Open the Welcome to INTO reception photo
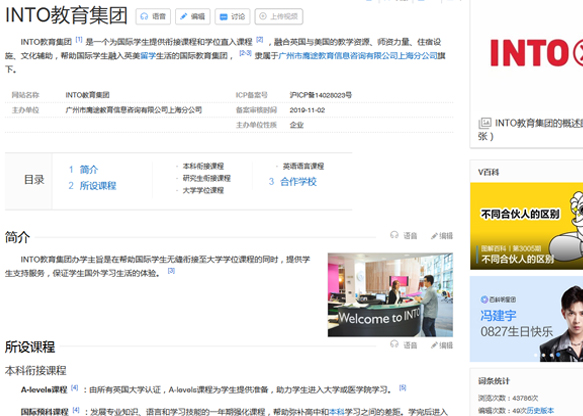Viewport: 583px width, 416px height. tap(390, 295)
